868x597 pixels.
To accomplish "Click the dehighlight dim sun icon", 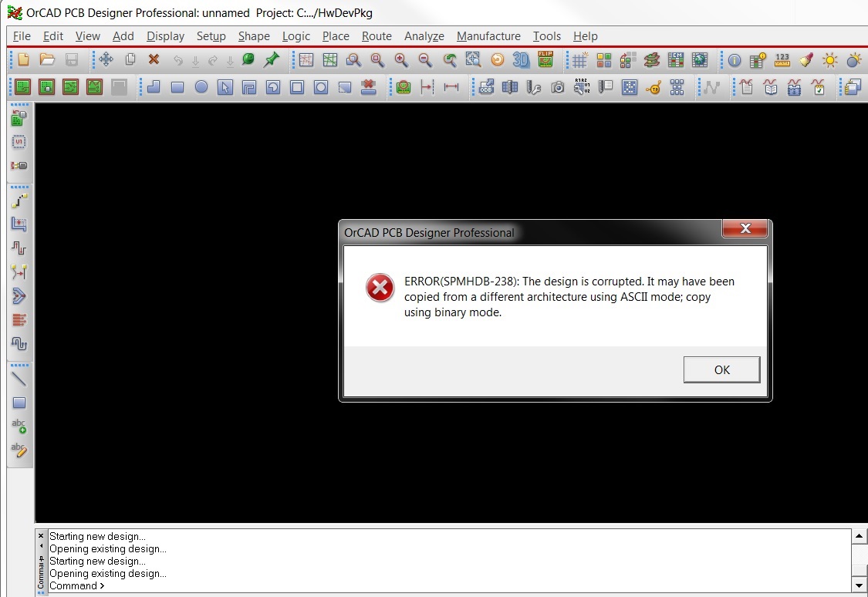I will [x=853, y=59].
